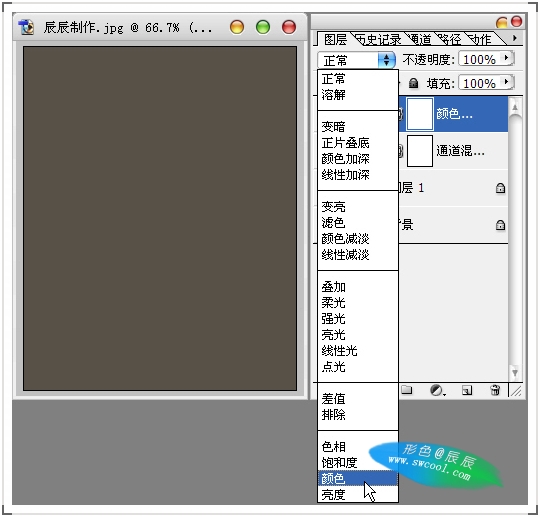The image size is (540, 517).
Task: Switch to the 路径 tab
Action: 449,40
